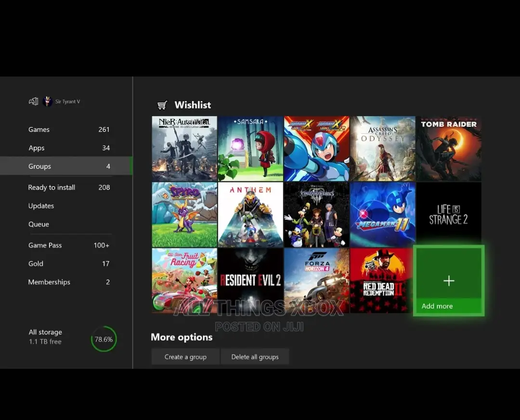Click the Delete all groups button

(255, 356)
